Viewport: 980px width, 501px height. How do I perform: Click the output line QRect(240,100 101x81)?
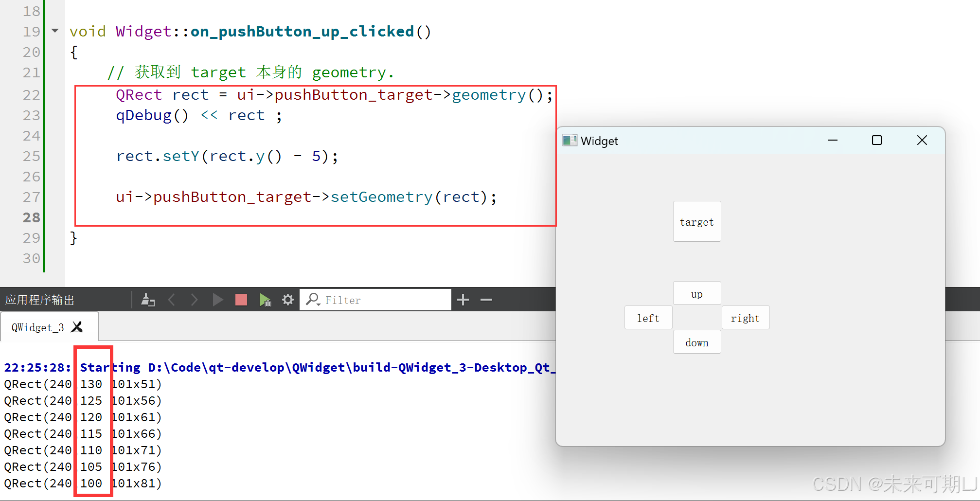click(83, 483)
